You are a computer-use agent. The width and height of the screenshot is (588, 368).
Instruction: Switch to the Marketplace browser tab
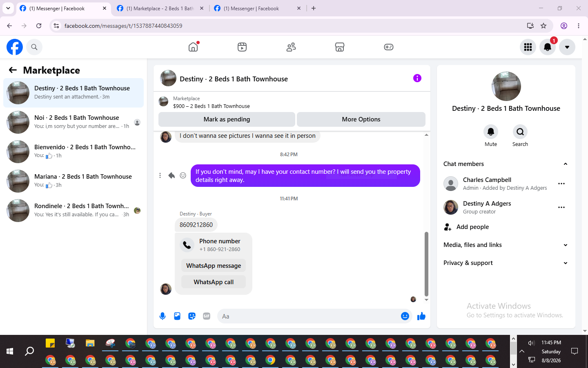click(x=160, y=8)
